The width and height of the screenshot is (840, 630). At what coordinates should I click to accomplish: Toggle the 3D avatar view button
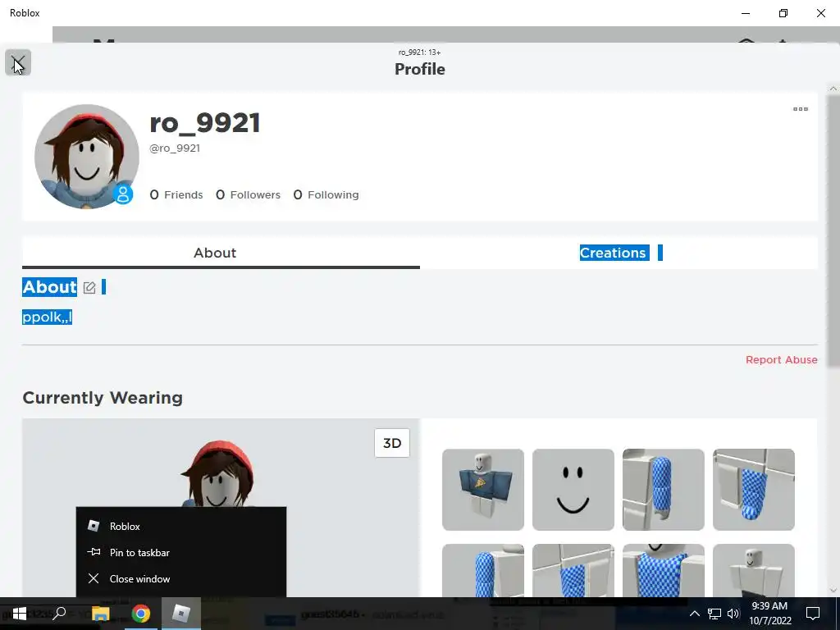[392, 443]
